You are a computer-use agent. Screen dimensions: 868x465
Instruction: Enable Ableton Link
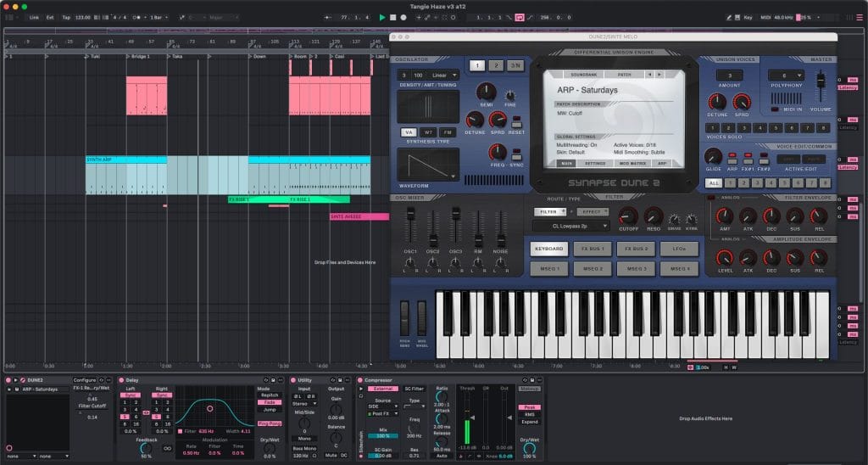[x=34, y=17]
